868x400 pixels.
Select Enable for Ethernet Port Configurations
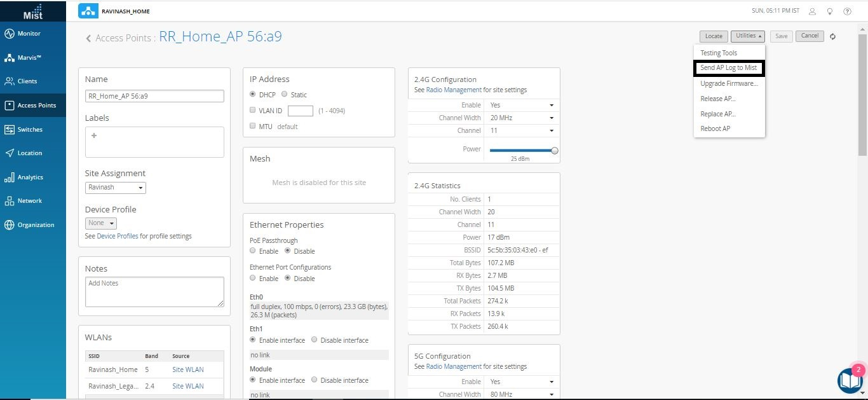pos(253,278)
